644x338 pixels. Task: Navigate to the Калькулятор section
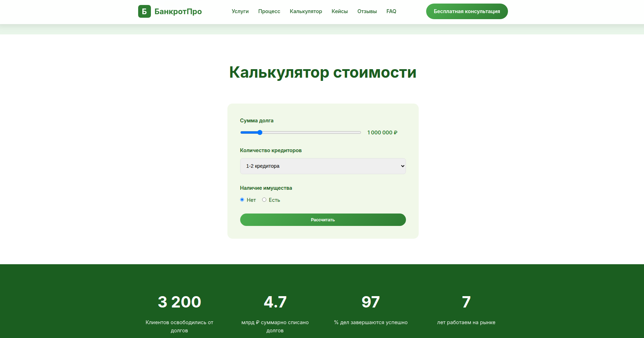(306, 11)
